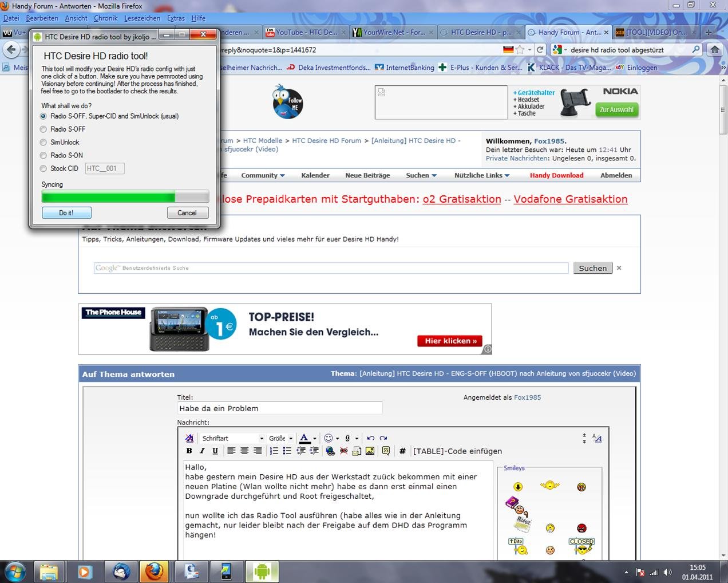The height and width of the screenshot is (583, 728).
Task: Click the Stock CID text field
Action: click(105, 168)
